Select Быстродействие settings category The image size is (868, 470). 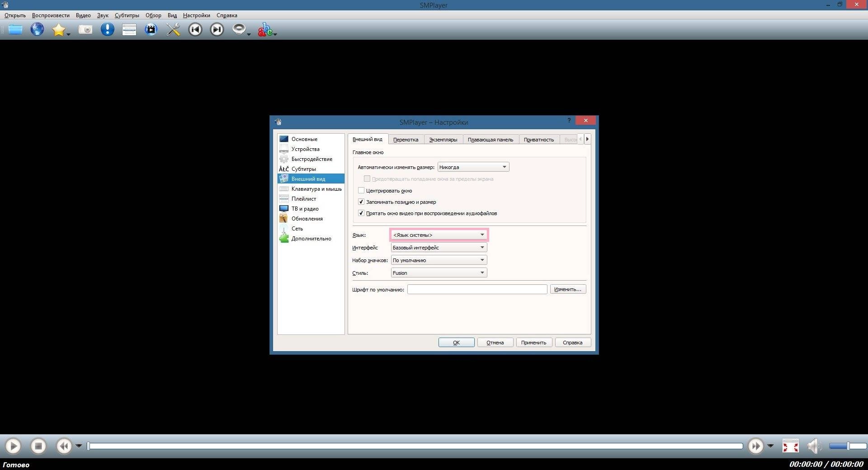311,159
